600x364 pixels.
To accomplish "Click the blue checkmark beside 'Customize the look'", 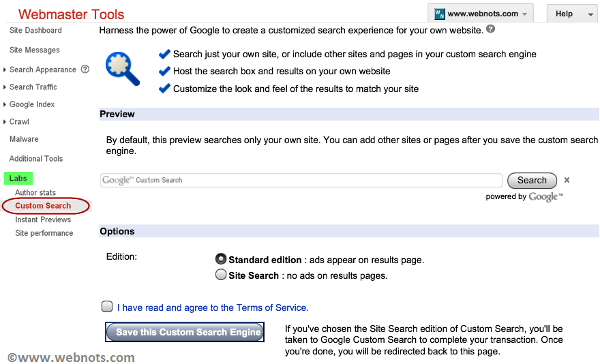I will coord(164,89).
